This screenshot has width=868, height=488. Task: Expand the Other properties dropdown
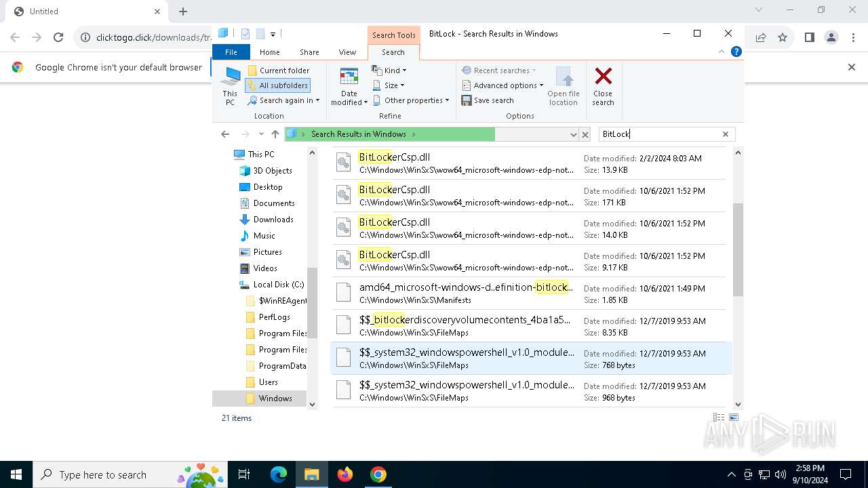click(x=411, y=100)
